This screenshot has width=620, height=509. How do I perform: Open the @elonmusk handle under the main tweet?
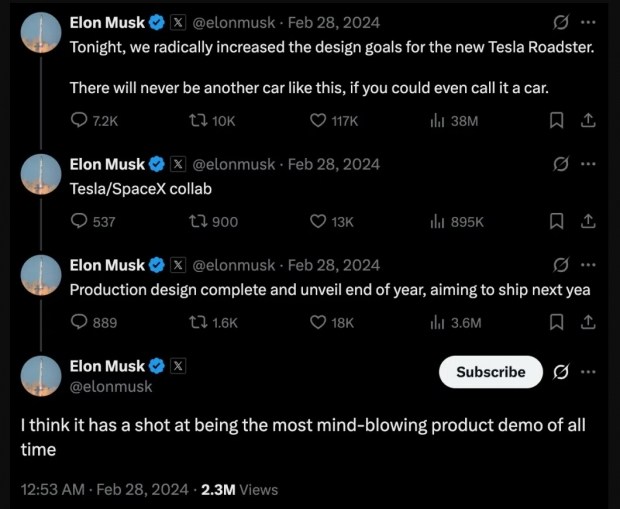click(111, 386)
